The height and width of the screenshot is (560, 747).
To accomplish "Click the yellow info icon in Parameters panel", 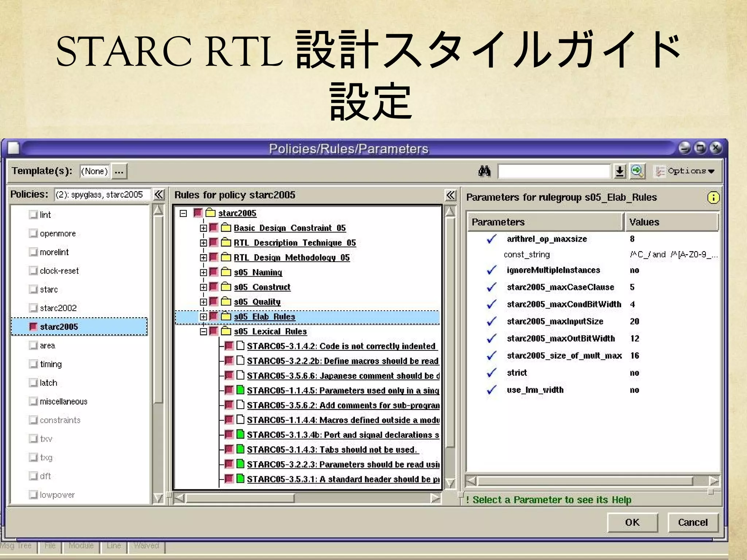I will click(713, 198).
